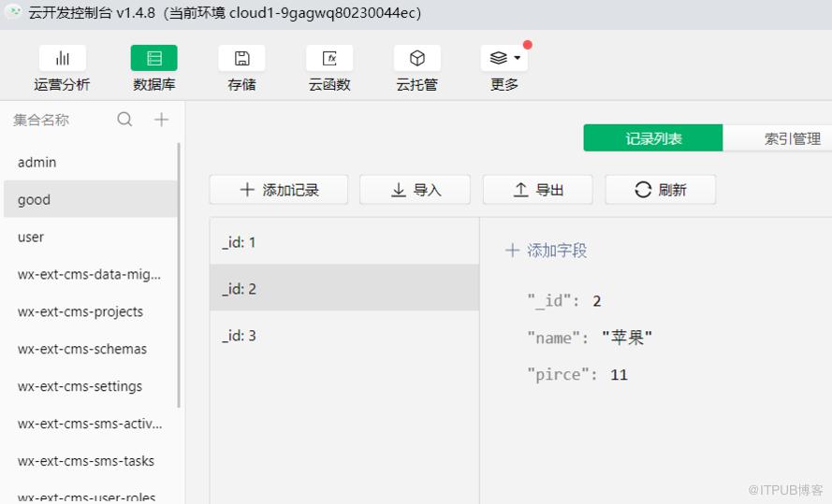This screenshot has height=504, width=832.
Task: Click the 导入 import button
Action: tap(415, 190)
